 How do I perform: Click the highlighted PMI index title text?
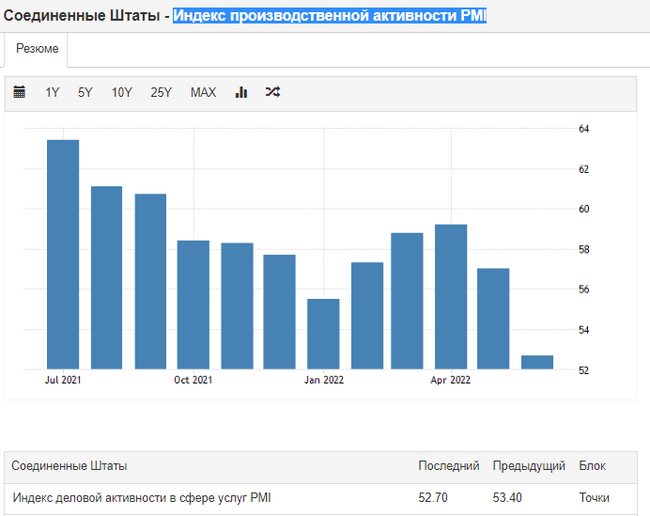point(330,16)
